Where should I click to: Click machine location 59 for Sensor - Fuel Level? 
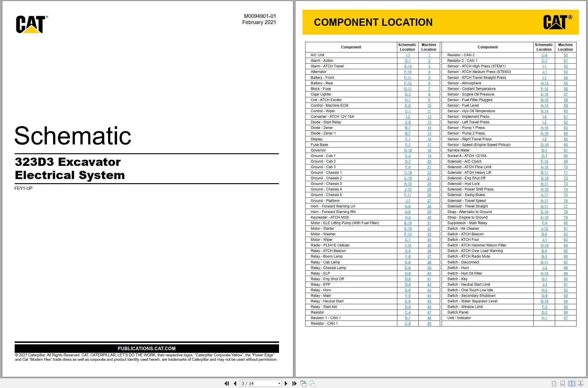tap(565, 105)
